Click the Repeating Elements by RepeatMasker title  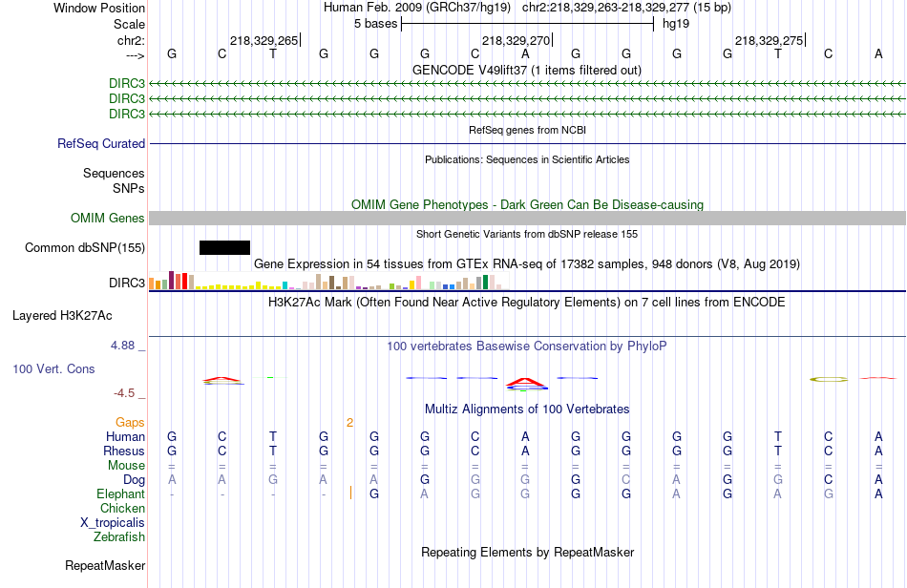click(x=528, y=552)
